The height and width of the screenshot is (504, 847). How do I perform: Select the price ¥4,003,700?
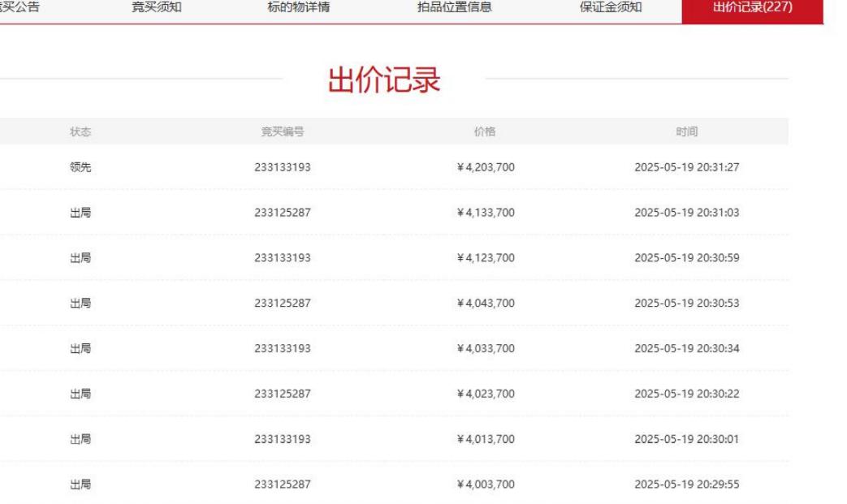click(x=485, y=485)
